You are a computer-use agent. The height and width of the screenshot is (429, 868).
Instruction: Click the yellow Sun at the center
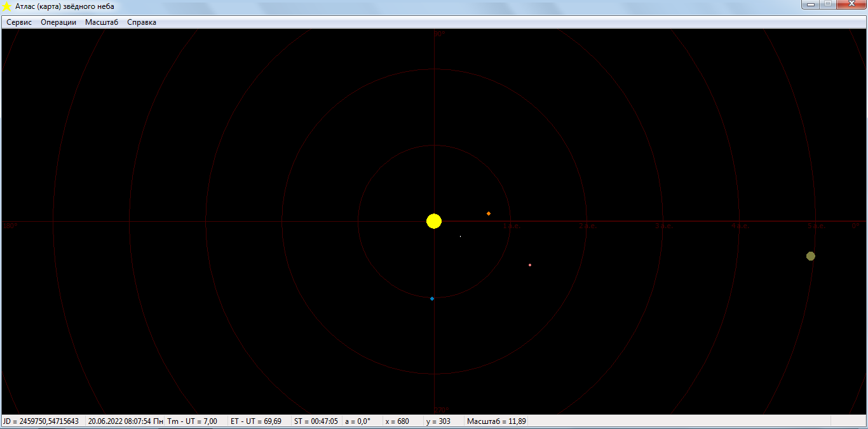tap(434, 221)
